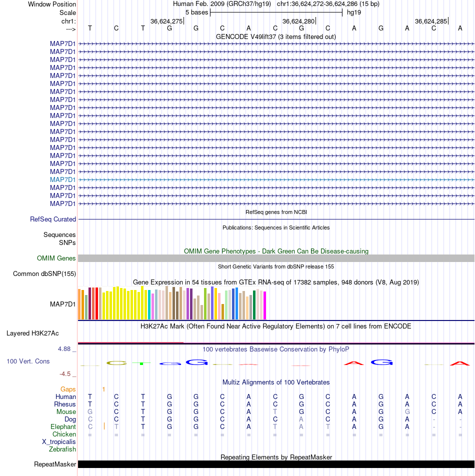This screenshot has width=475, height=476.
Task: Click the PhyloP lower value -4.5
Action: click(x=65, y=374)
